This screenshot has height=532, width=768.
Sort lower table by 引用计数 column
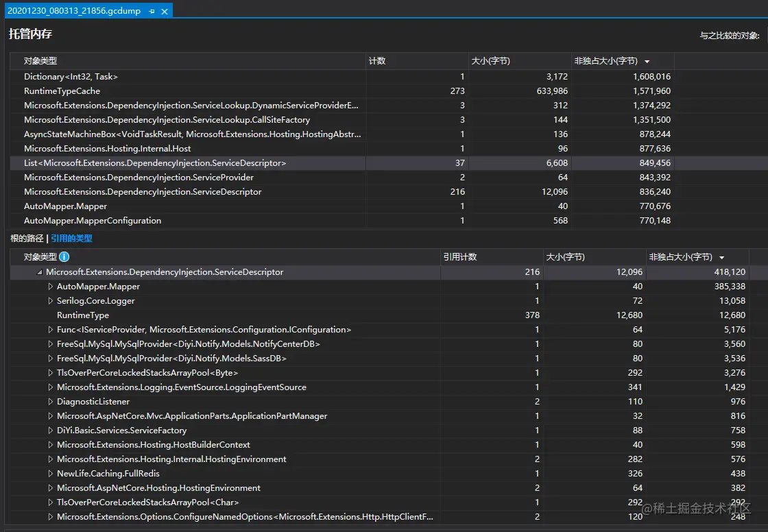click(x=460, y=256)
